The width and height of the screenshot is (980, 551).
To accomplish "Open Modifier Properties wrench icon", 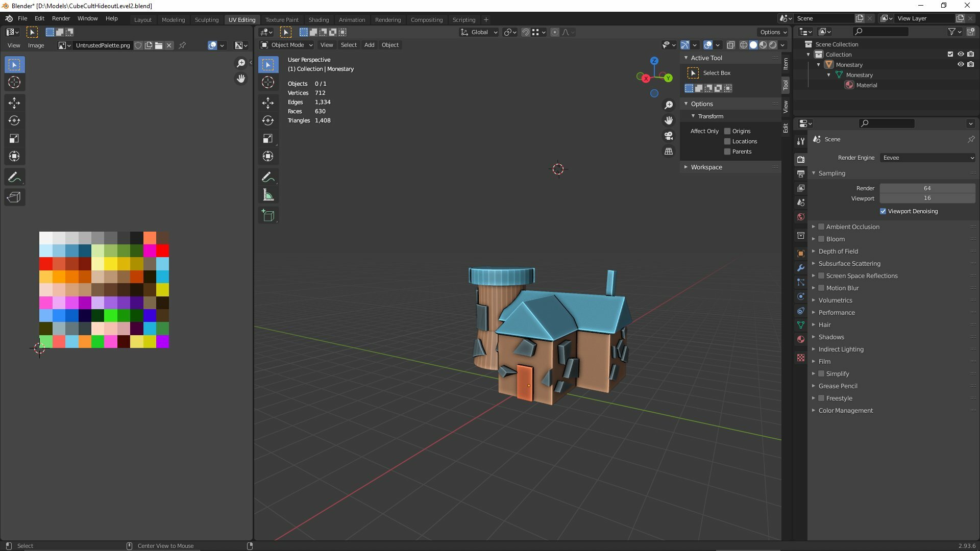I will [800, 268].
